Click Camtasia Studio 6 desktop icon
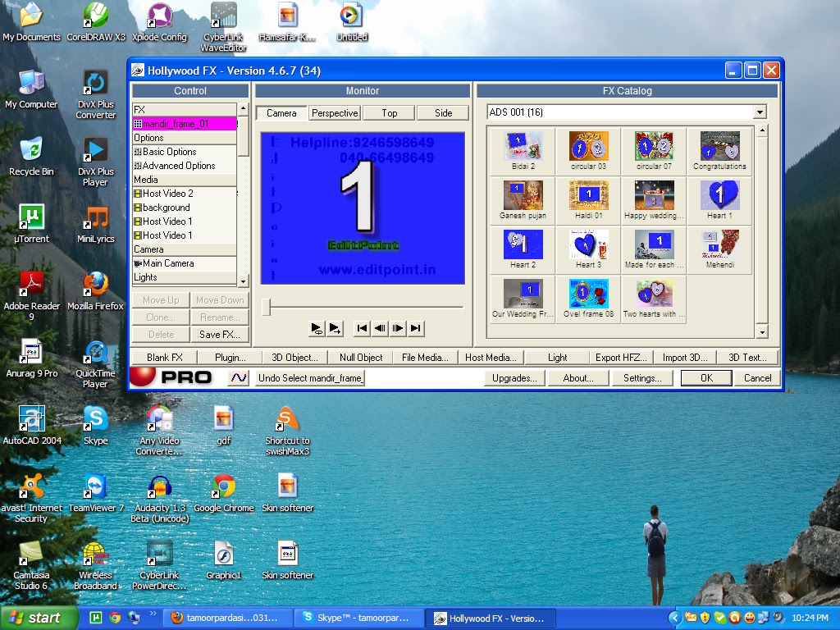840x630 pixels. (31, 565)
